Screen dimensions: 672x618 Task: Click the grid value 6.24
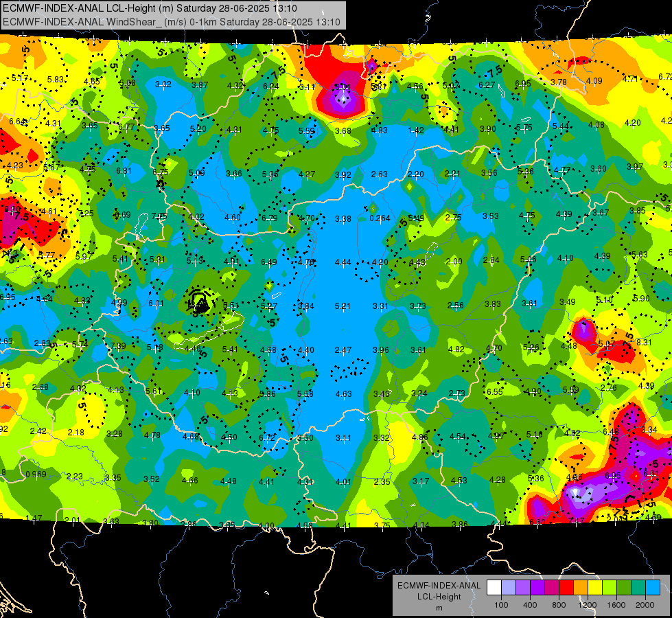tap(271, 87)
